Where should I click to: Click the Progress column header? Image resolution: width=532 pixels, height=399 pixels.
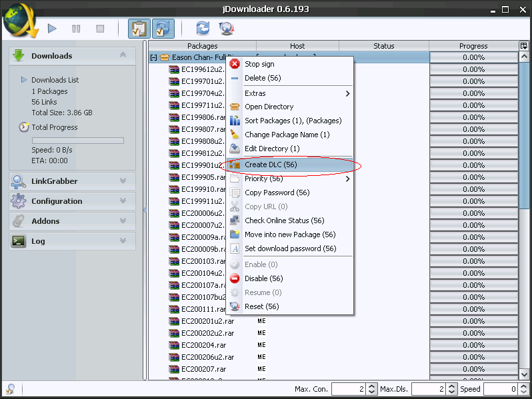point(473,46)
